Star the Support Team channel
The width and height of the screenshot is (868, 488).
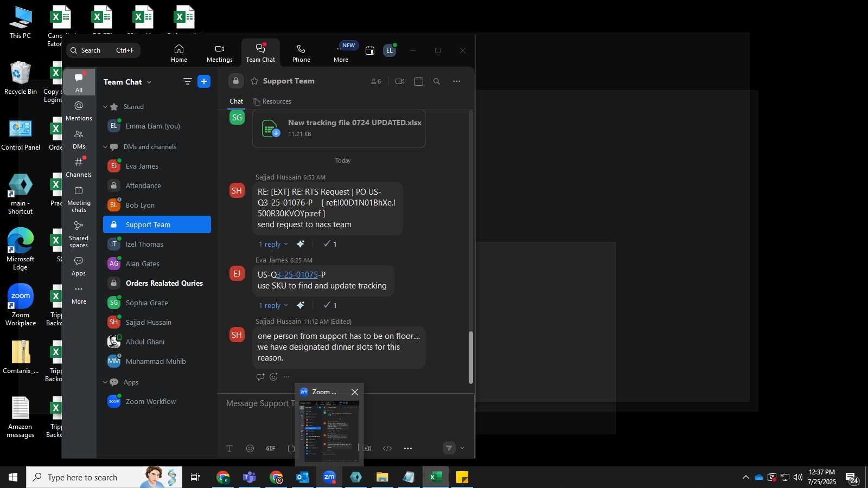click(254, 81)
